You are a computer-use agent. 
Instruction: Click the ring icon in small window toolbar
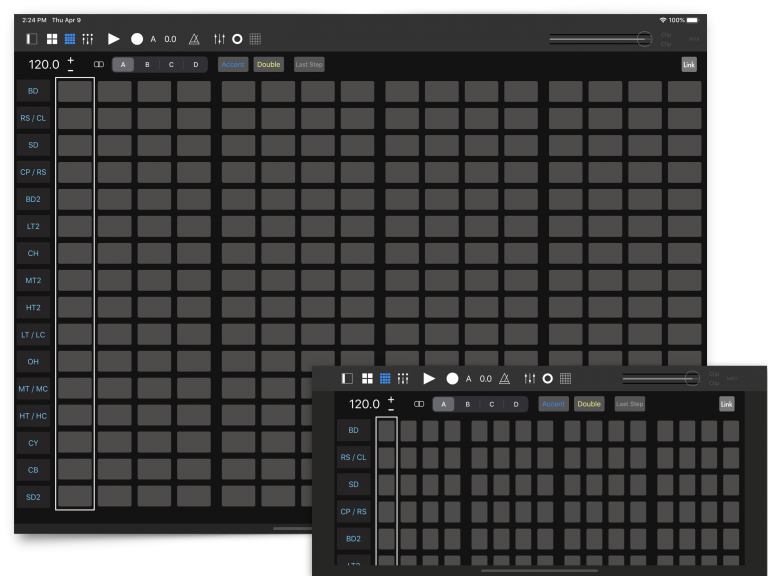[x=548, y=378]
